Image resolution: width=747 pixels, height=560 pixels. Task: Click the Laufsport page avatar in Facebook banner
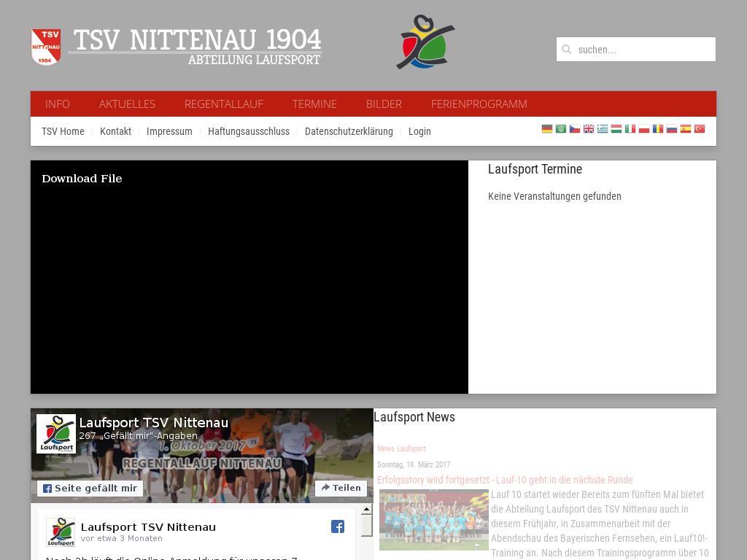(x=56, y=434)
